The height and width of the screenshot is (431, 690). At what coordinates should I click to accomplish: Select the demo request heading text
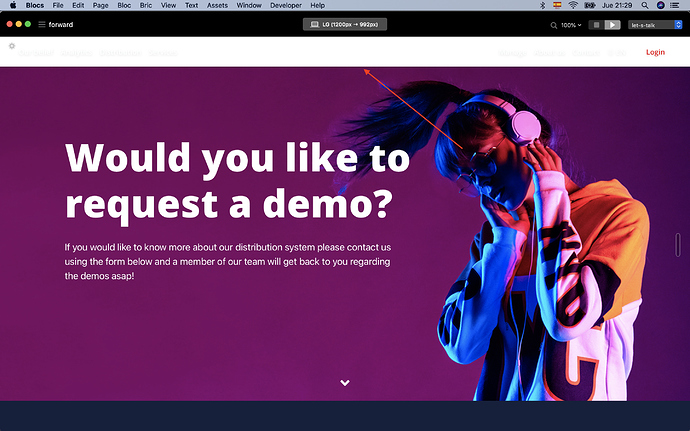point(237,180)
